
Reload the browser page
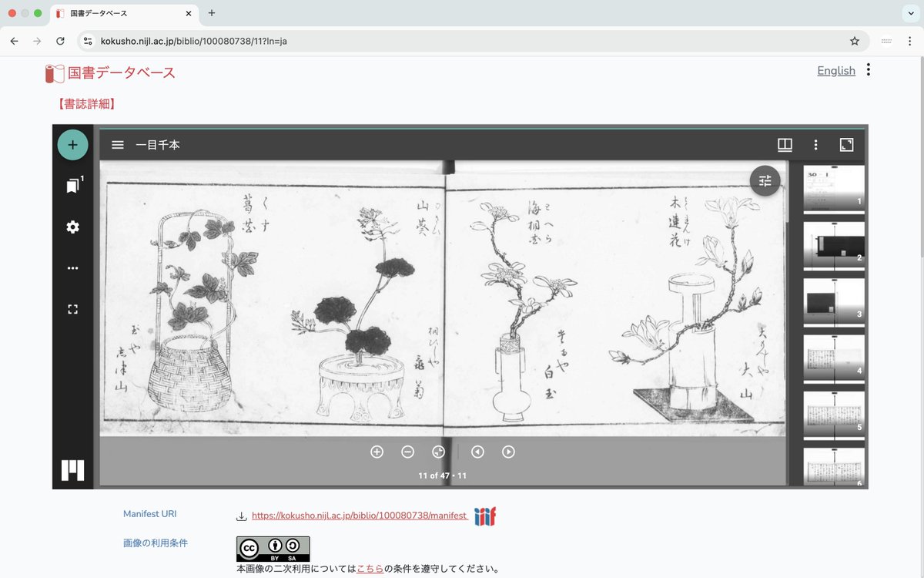point(61,41)
